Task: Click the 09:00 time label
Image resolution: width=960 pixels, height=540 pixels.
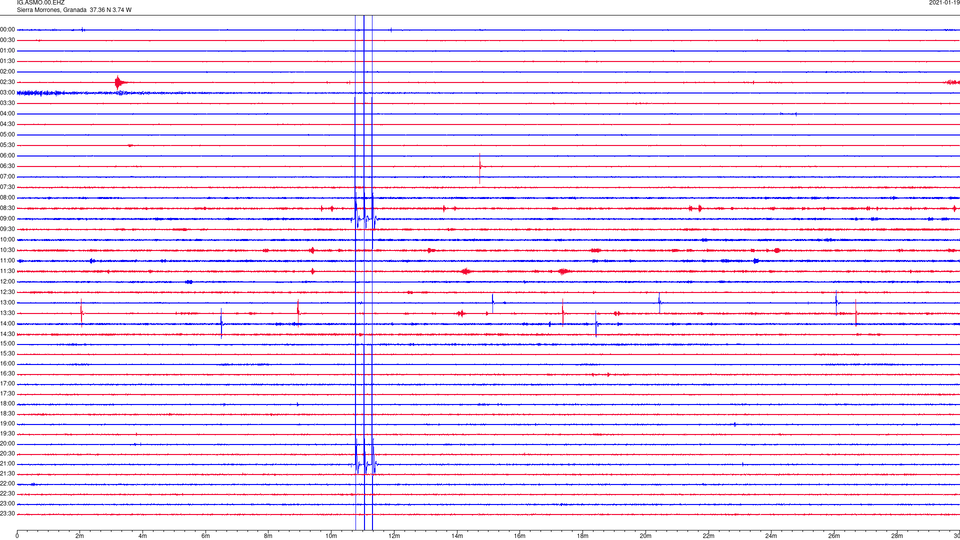Action: click(7, 219)
